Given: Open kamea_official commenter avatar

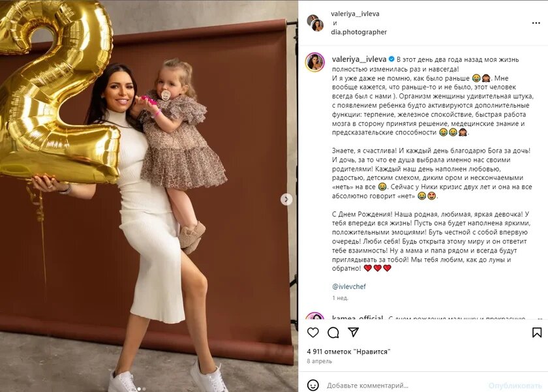Looking at the screenshot, I should click(315, 316).
